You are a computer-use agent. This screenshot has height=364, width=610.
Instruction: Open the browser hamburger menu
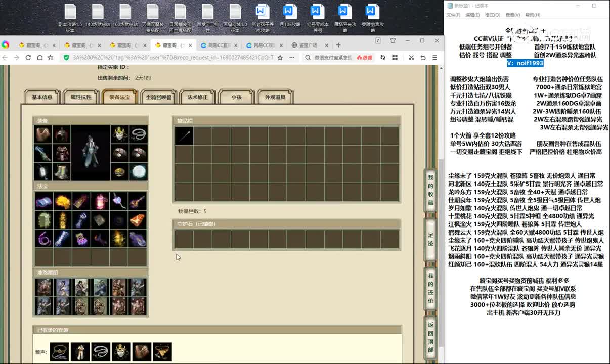click(434, 58)
